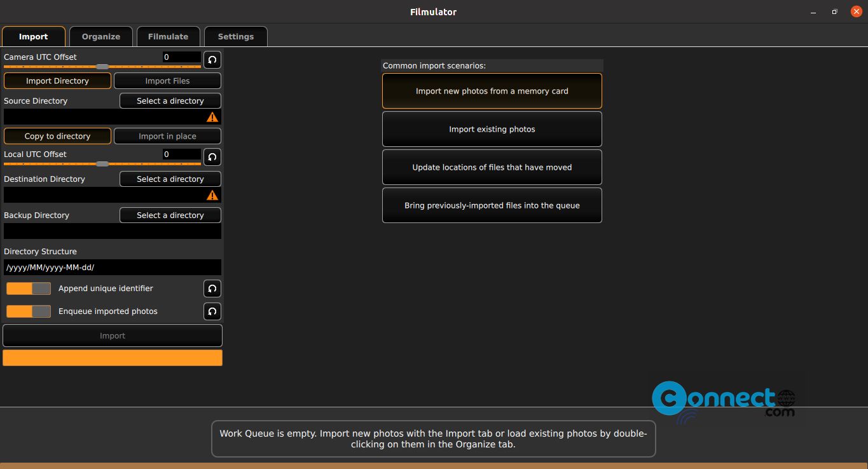Select a directory for Destination Directory
The height and width of the screenshot is (469, 868).
pos(170,179)
